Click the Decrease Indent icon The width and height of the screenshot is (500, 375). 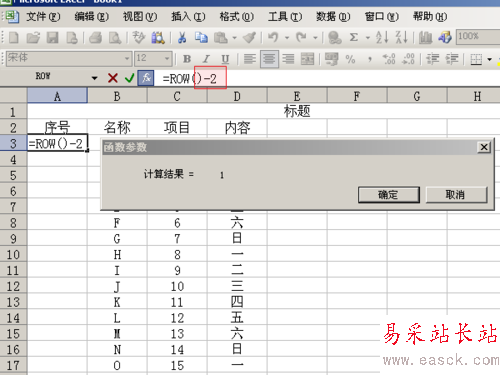coord(433,59)
